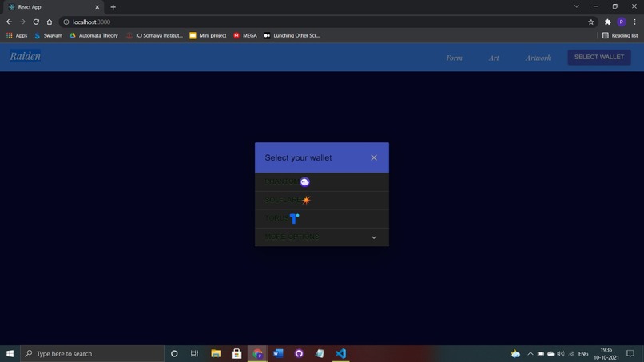
Task: Open the Automata Theory bookmark
Action: point(93,36)
